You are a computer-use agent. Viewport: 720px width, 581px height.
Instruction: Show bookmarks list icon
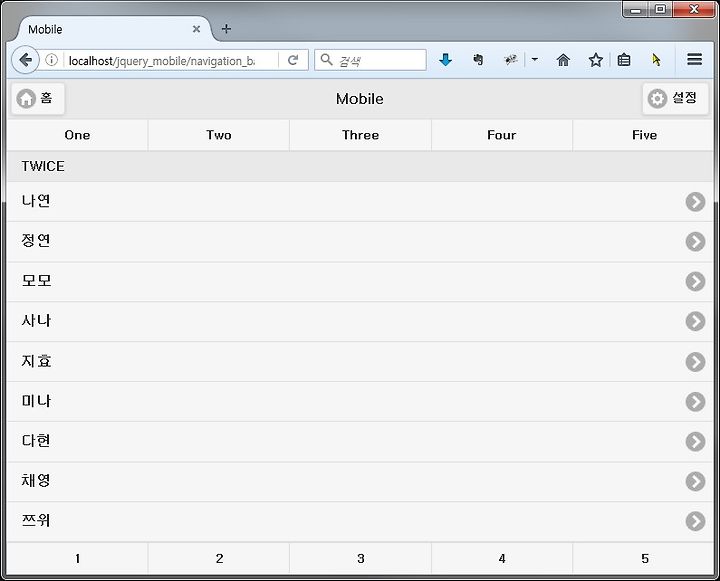pos(624,60)
